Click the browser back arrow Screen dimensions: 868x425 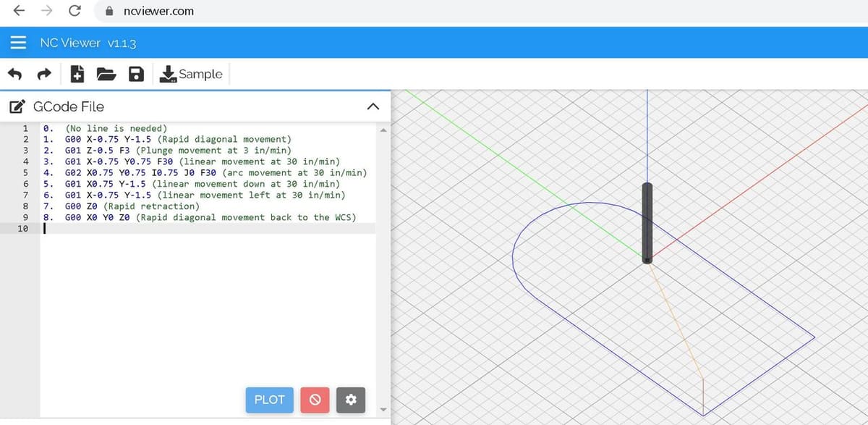click(19, 11)
